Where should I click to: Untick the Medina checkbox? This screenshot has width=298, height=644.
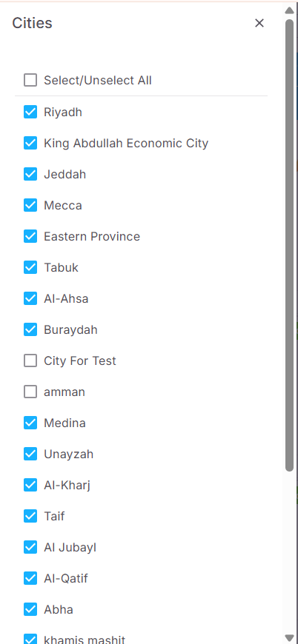pyautogui.click(x=30, y=423)
